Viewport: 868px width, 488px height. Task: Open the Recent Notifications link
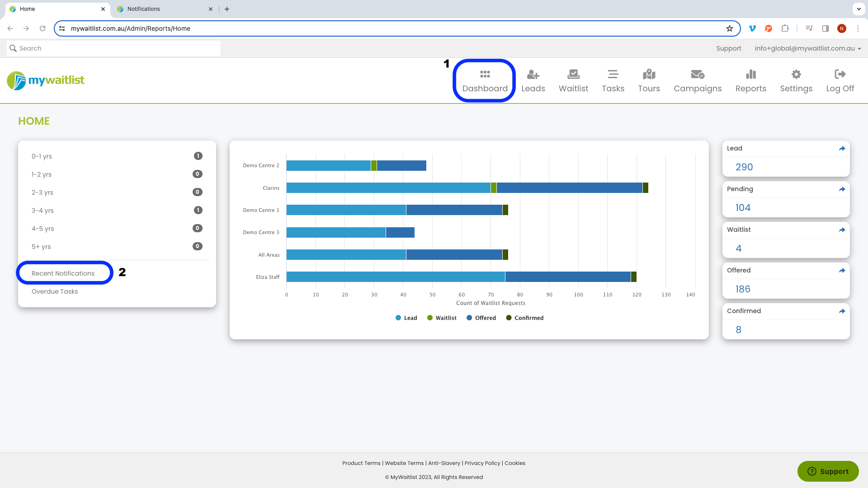tap(63, 273)
